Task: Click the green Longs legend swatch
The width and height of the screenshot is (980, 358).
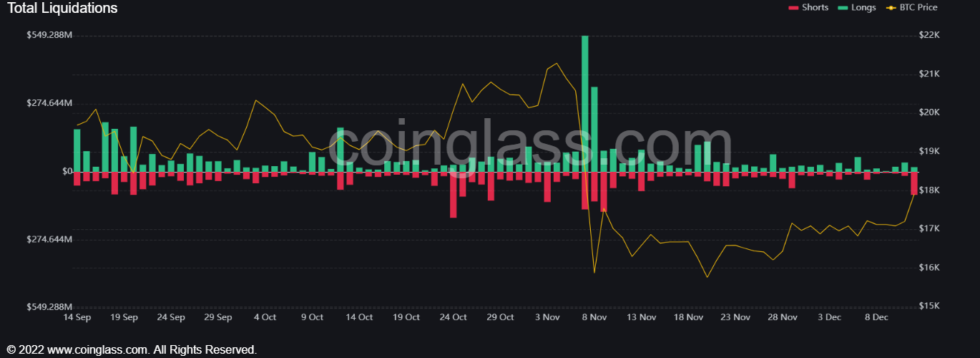Action: tap(842, 8)
